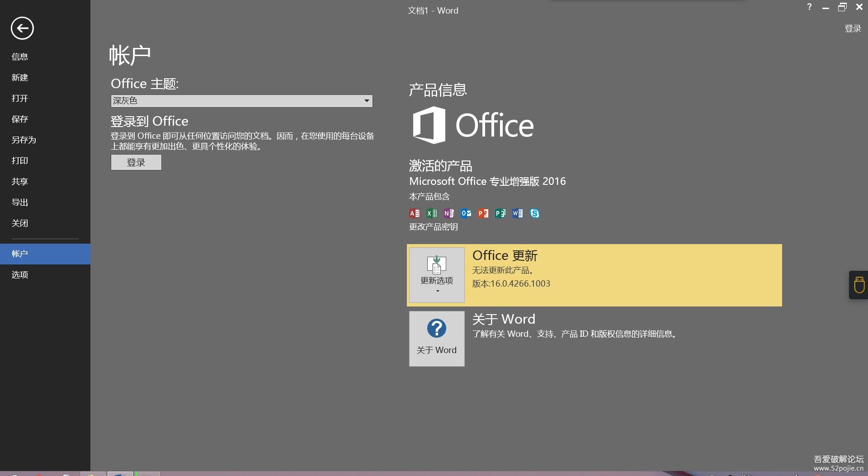Click the version text 版本:16.0.4266.1003

[x=511, y=283]
